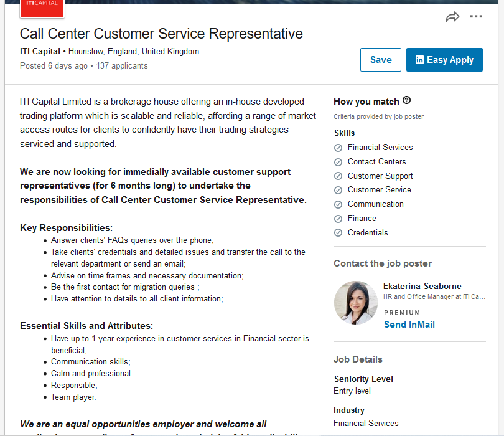
Task: Click the help icon beside How you match
Action: [406, 100]
